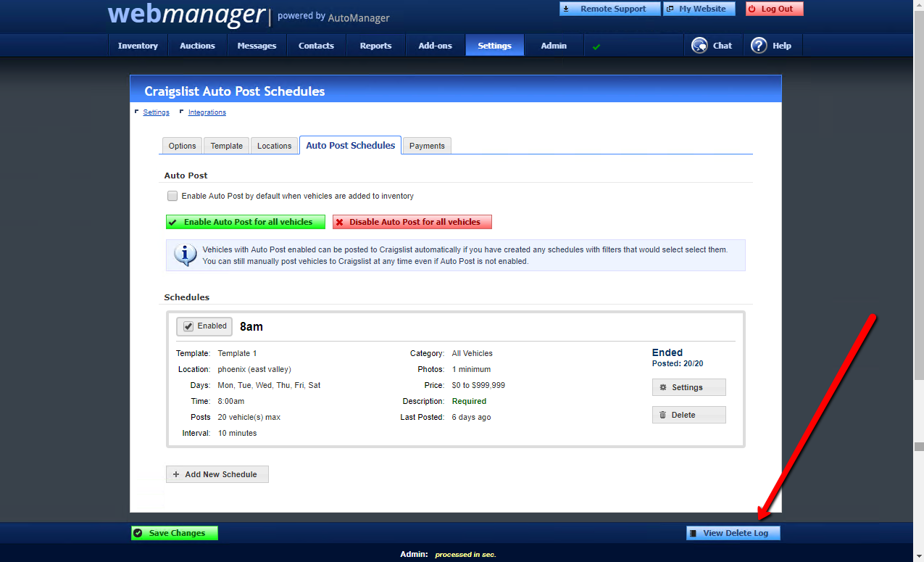Viewport: 924px width, 562px height.
Task: Click the Remote Support button
Action: (609, 9)
